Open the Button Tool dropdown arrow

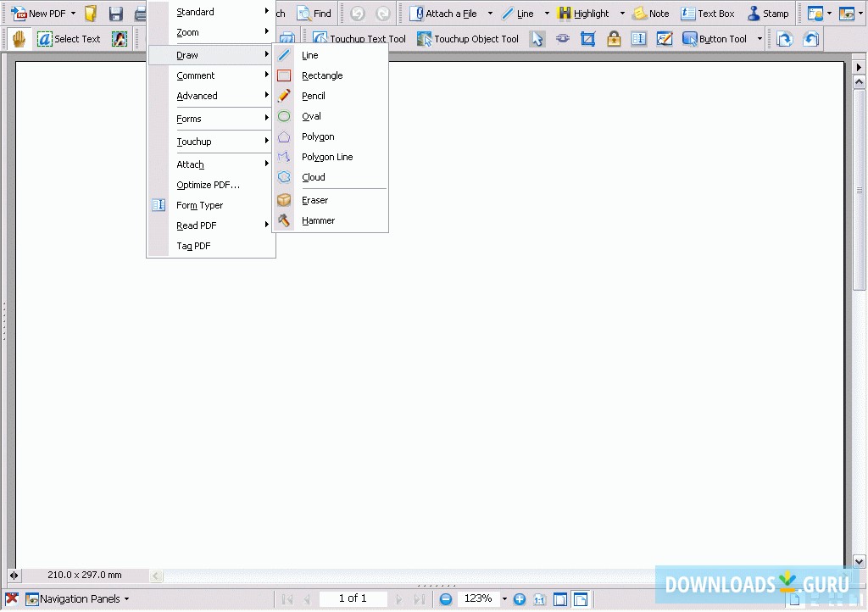click(759, 39)
